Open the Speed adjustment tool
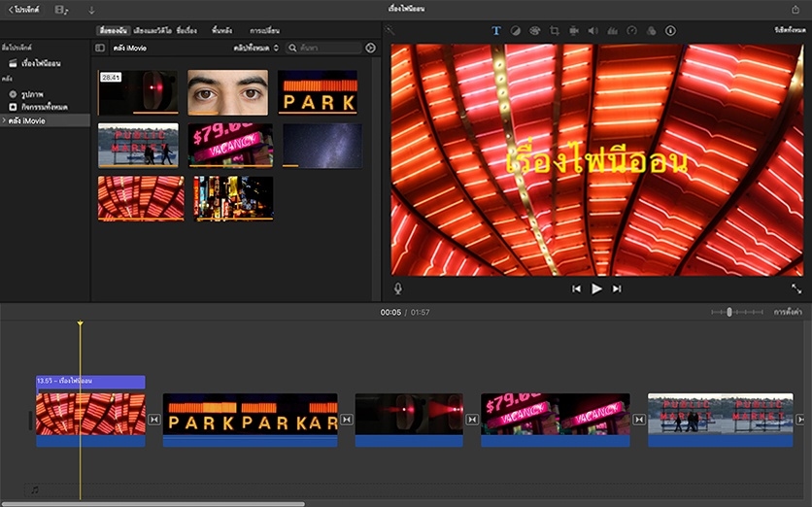This screenshot has height=507, width=812. coord(632,30)
